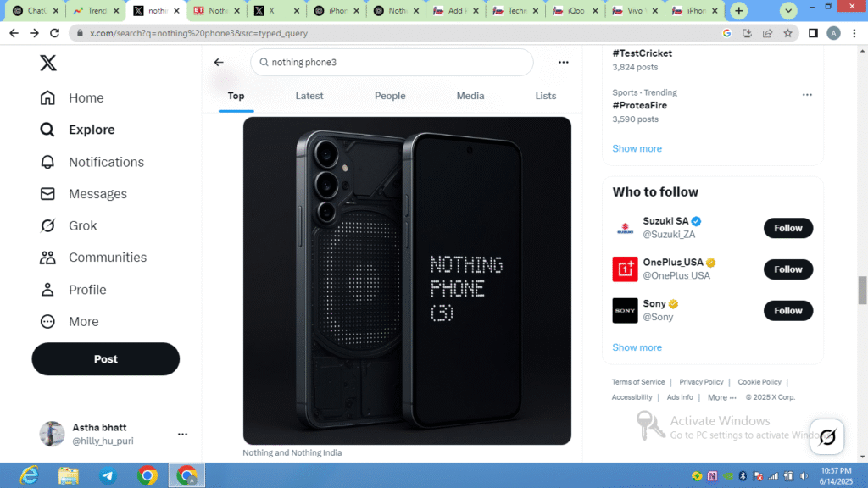
Task: Switch to the People tab
Action: 390,96
